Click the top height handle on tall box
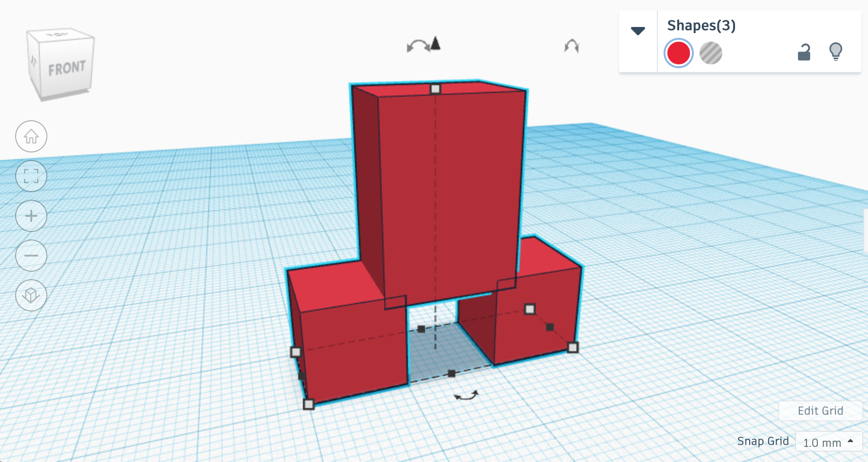The height and width of the screenshot is (462, 868). 435,89
